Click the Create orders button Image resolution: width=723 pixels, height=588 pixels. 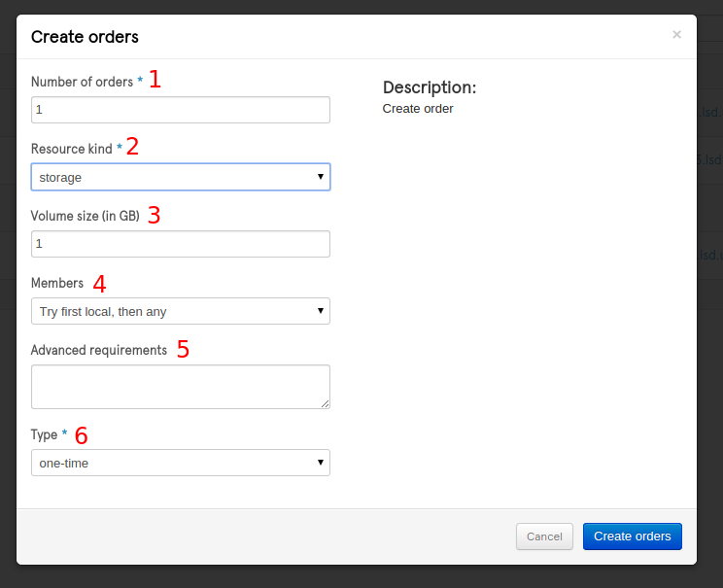[633, 536]
